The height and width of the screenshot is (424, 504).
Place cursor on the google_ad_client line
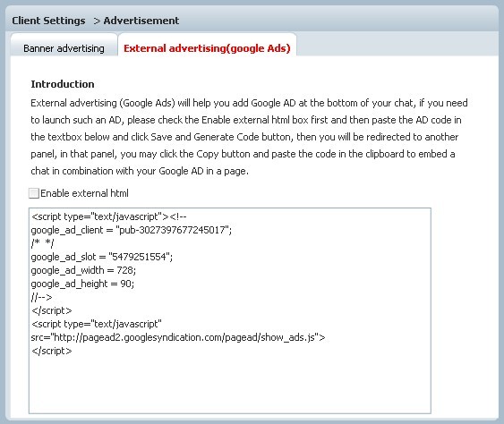[x=131, y=230]
